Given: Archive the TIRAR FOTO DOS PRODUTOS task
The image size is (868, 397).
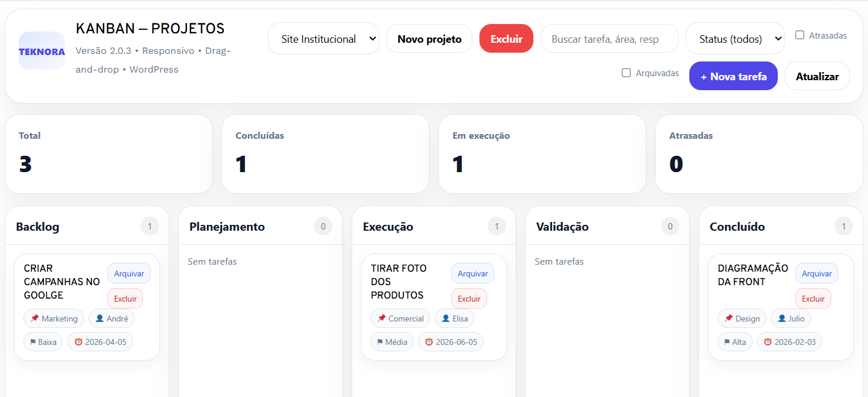Looking at the screenshot, I should 472,273.
